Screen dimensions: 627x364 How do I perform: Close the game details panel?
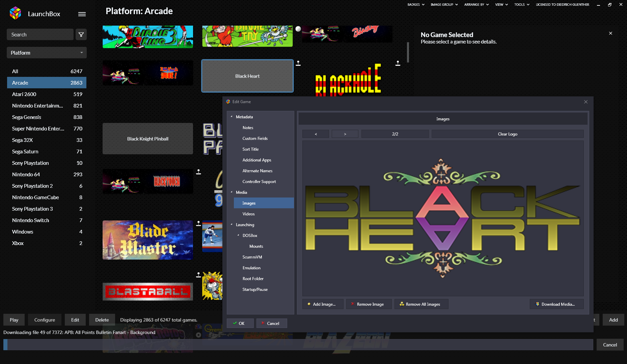610,33
